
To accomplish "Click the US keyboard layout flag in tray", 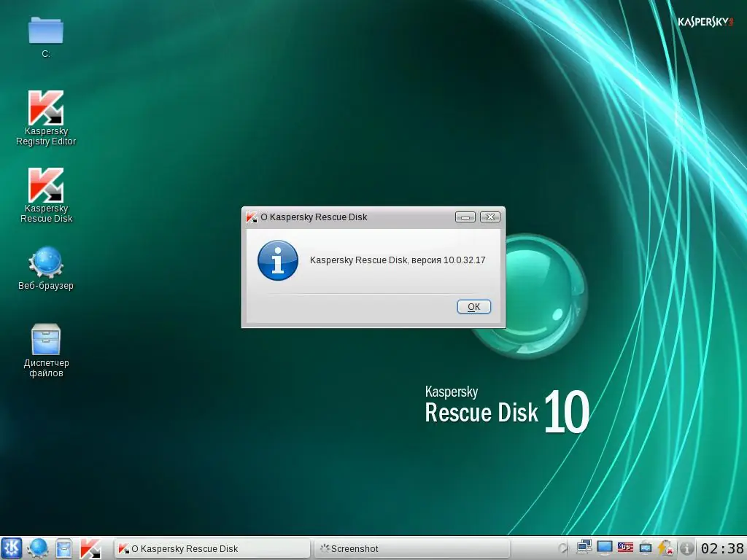I will (625, 548).
